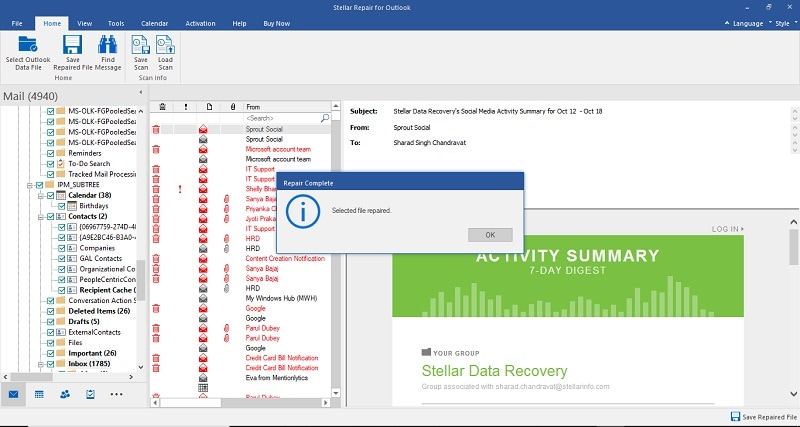
Task: Open Help tab
Action: click(239, 23)
